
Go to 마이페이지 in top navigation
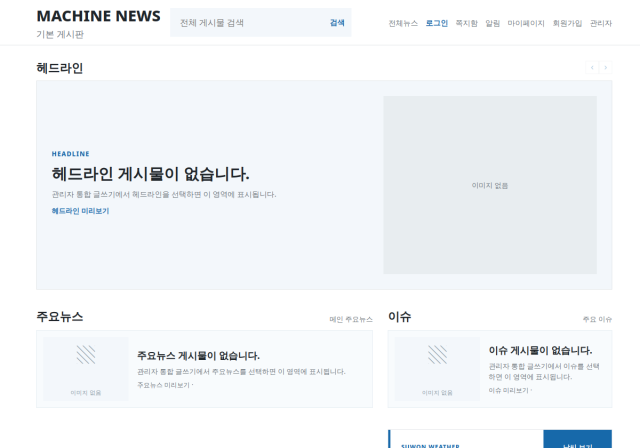526,23
